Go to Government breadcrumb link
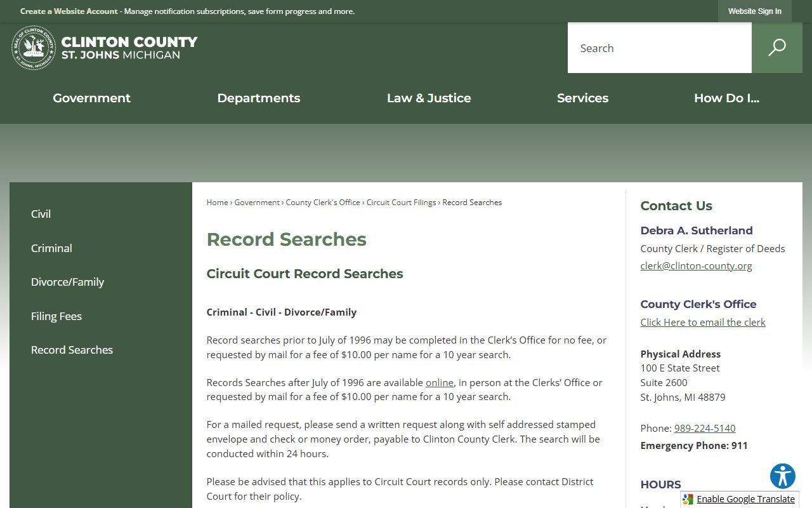The image size is (812, 508). [x=257, y=203]
